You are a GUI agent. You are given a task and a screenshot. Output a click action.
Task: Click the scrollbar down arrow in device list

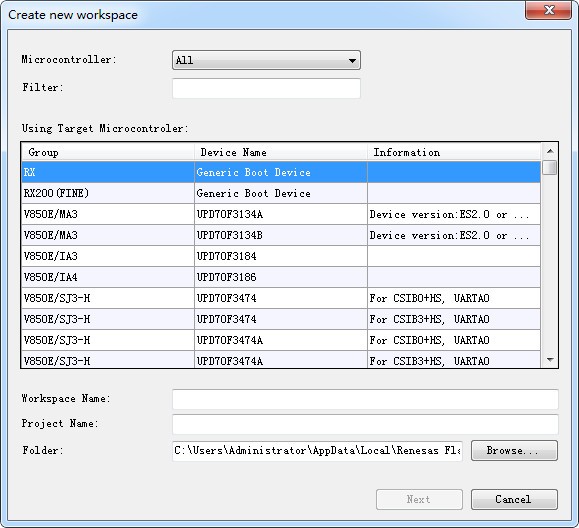pyautogui.click(x=550, y=360)
